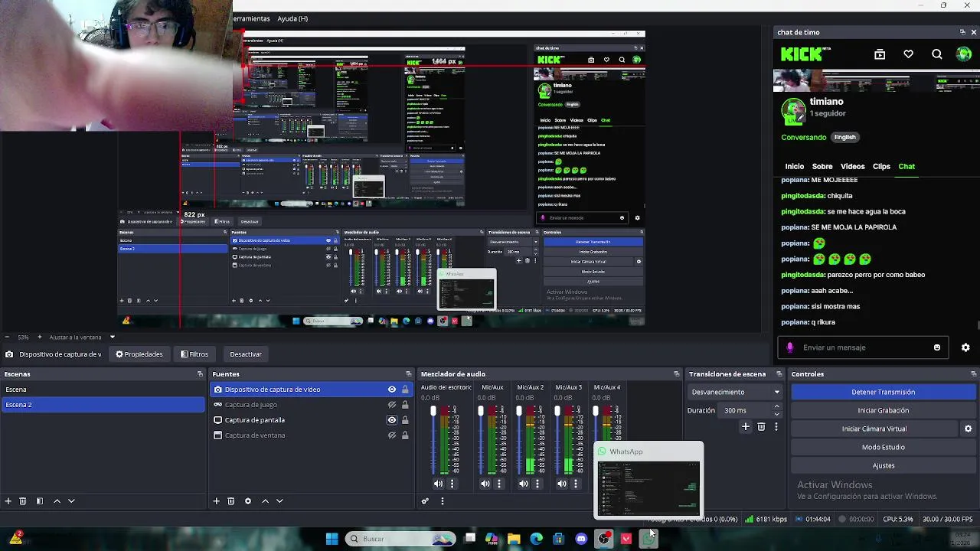Hide the Captura de pantalla source with its eye
The image size is (980, 551).
pyautogui.click(x=392, y=420)
